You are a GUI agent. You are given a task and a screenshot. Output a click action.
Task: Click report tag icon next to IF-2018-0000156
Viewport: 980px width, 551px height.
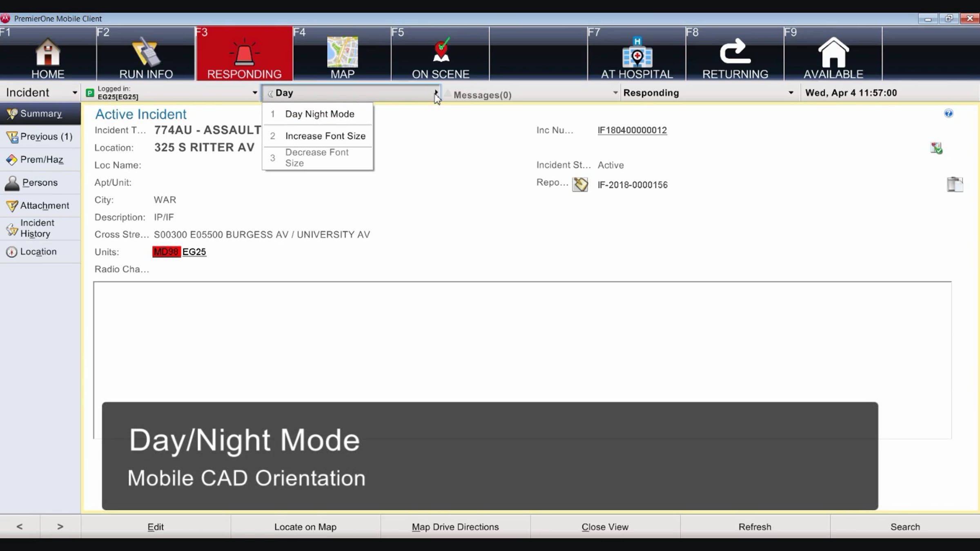click(x=580, y=184)
